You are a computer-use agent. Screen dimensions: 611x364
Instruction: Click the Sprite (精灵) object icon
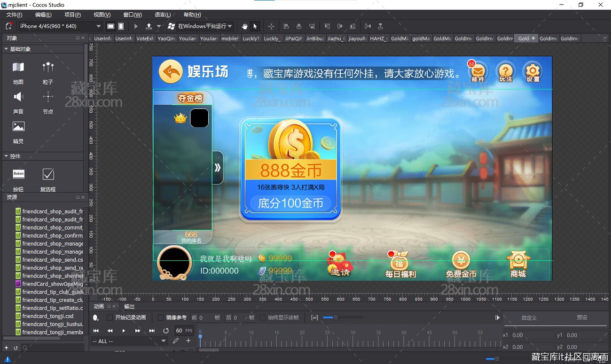click(x=18, y=127)
